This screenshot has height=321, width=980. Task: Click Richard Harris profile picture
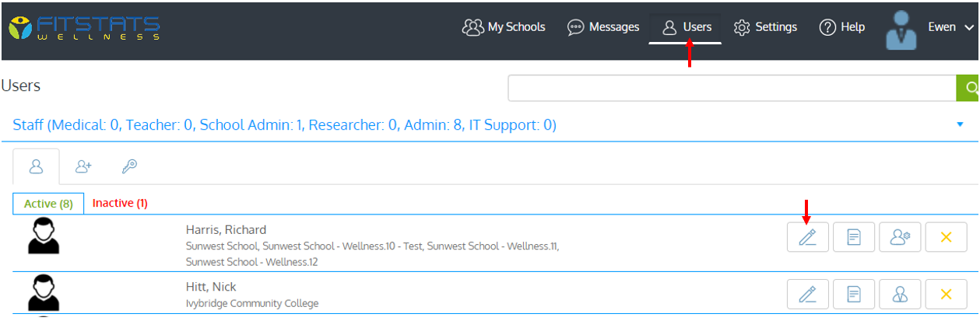click(44, 237)
